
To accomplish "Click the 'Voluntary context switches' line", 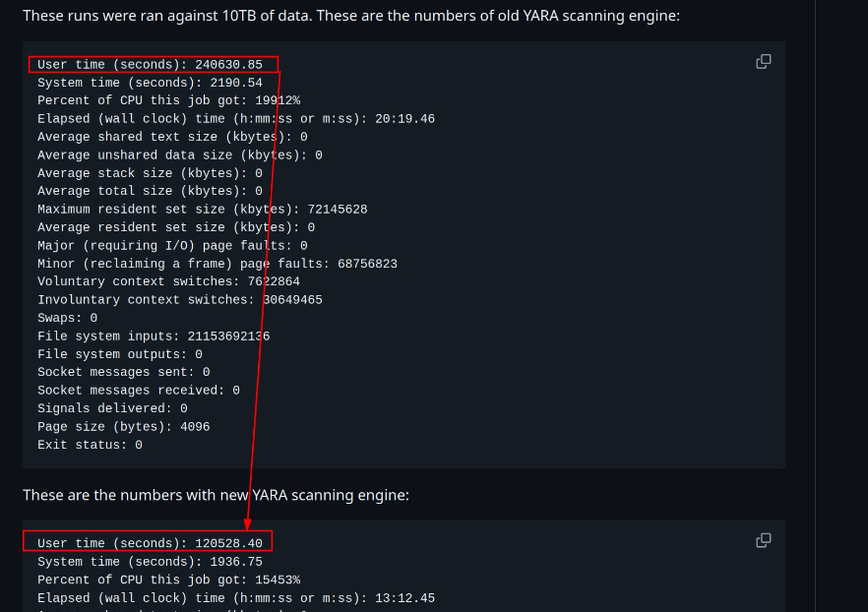I will click(168, 281).
